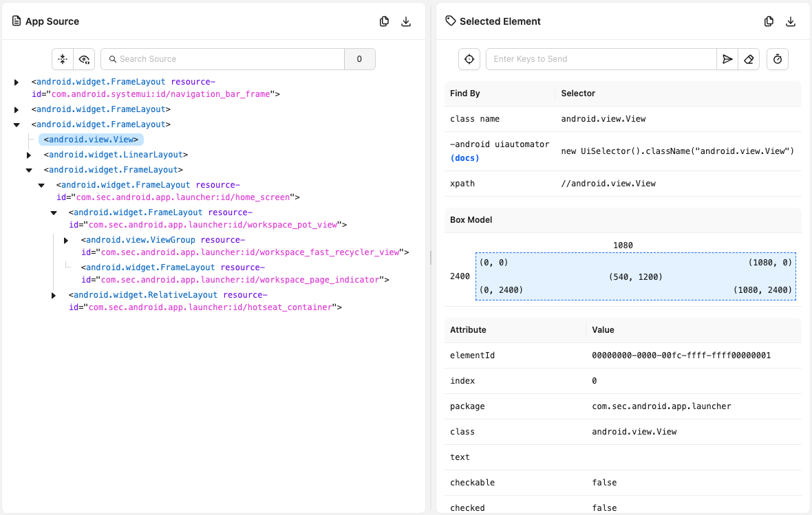The width and height of the screenshot is (812, 515).
Task: Send keys with the paper plane button
Action: pyautogui.click(x=727, y=59)
